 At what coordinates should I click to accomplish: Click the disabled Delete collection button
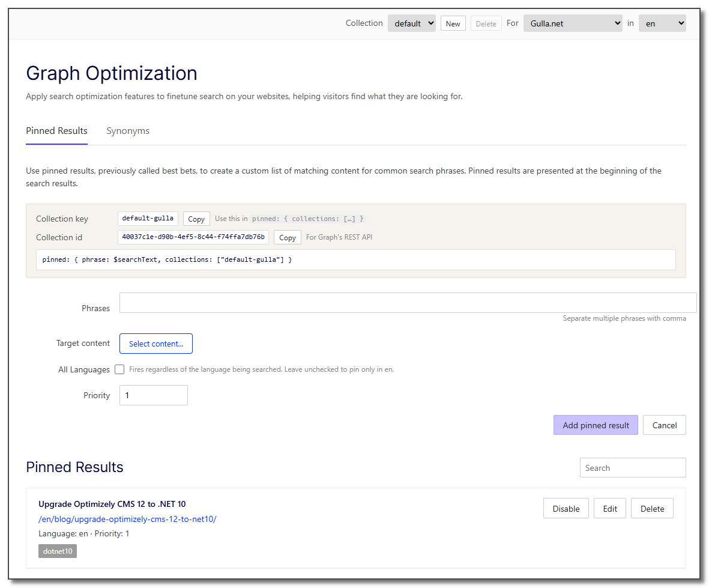(x=486, y=23)
